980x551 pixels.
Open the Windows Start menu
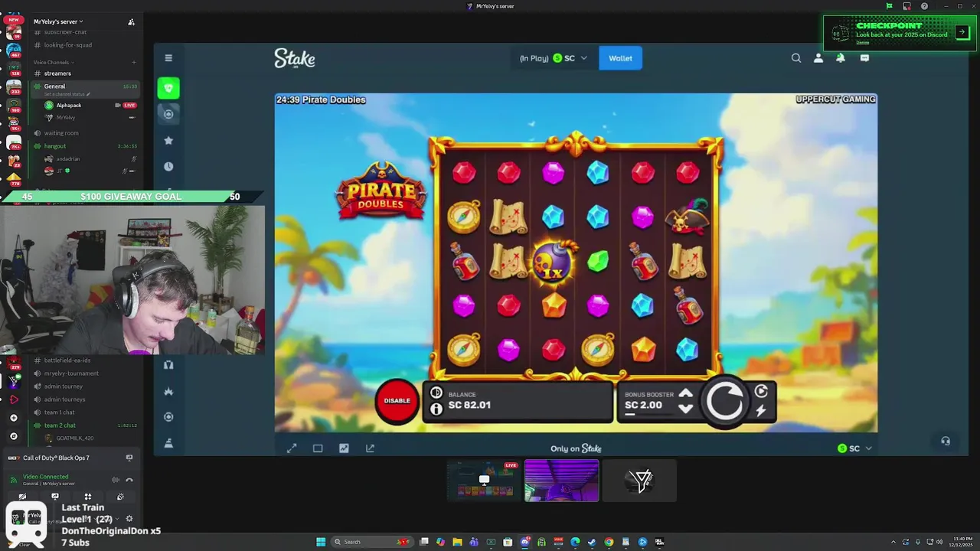(x=321, y=542)
